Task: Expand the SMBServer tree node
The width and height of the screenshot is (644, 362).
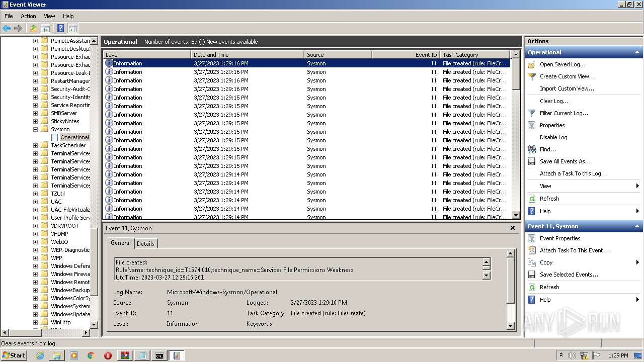Action: tap(35, 113)
